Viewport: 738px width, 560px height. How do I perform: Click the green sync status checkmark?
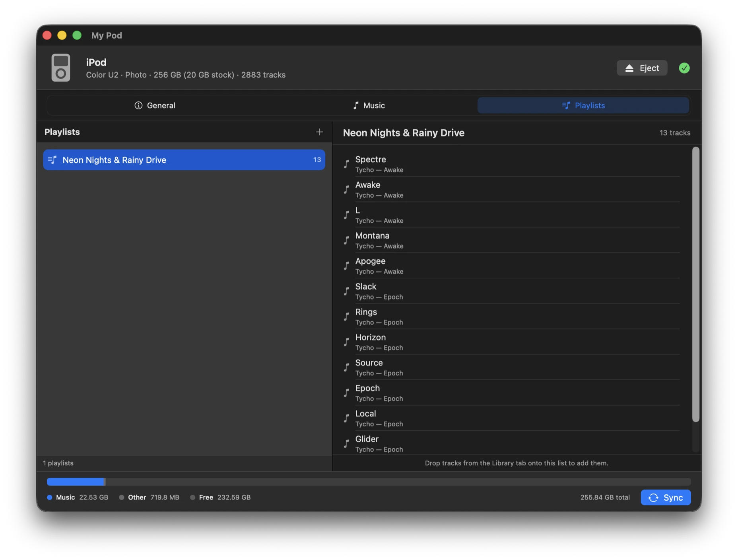[684, 68]
